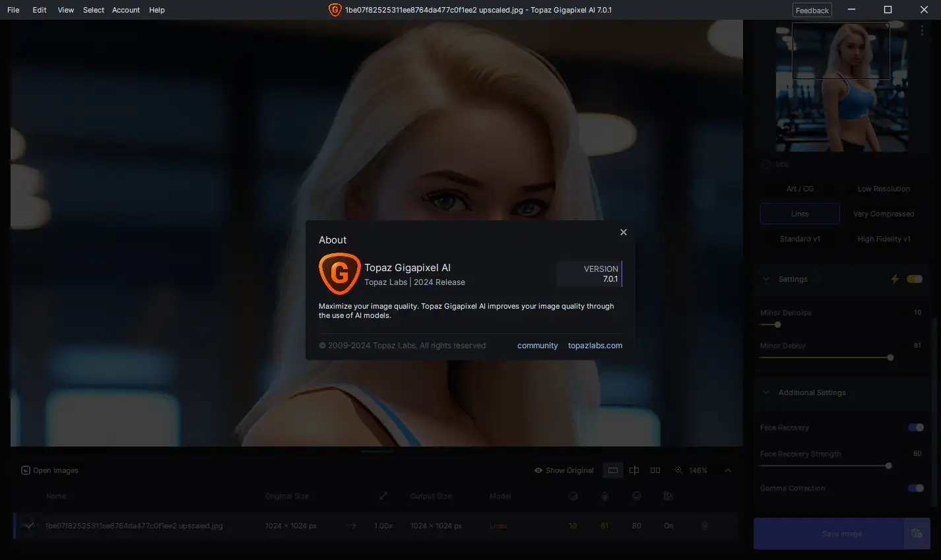Click the navigator preview thumbnail
The height and width of the screenshot is (560, 941).
[x=841, y=87]
